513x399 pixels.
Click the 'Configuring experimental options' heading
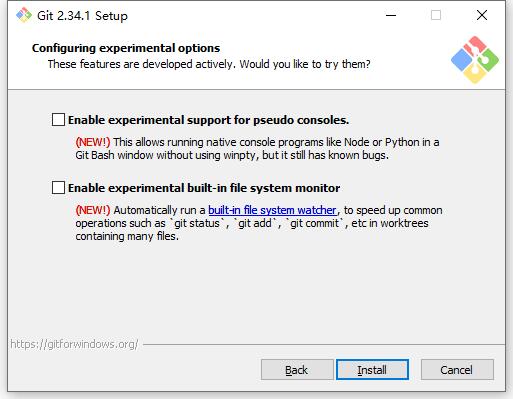pos(126,48)
